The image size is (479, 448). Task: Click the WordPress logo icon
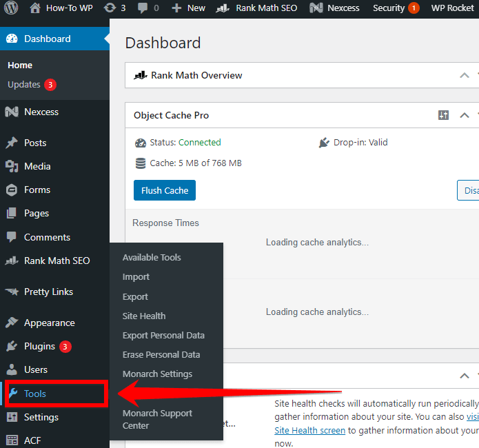[x=12, y=8]
